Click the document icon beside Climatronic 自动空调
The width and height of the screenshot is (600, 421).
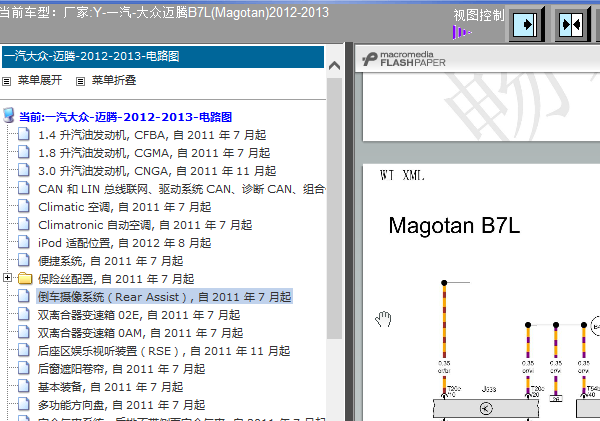coord(24,224)
